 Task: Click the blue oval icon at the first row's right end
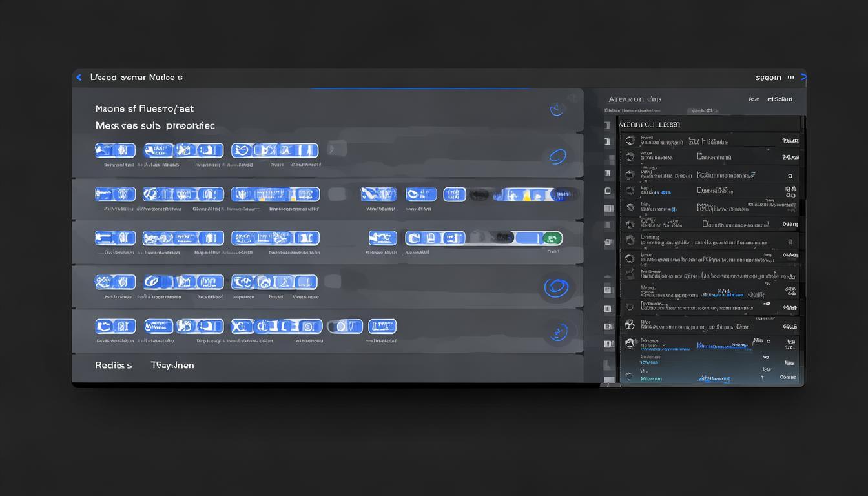557,156
